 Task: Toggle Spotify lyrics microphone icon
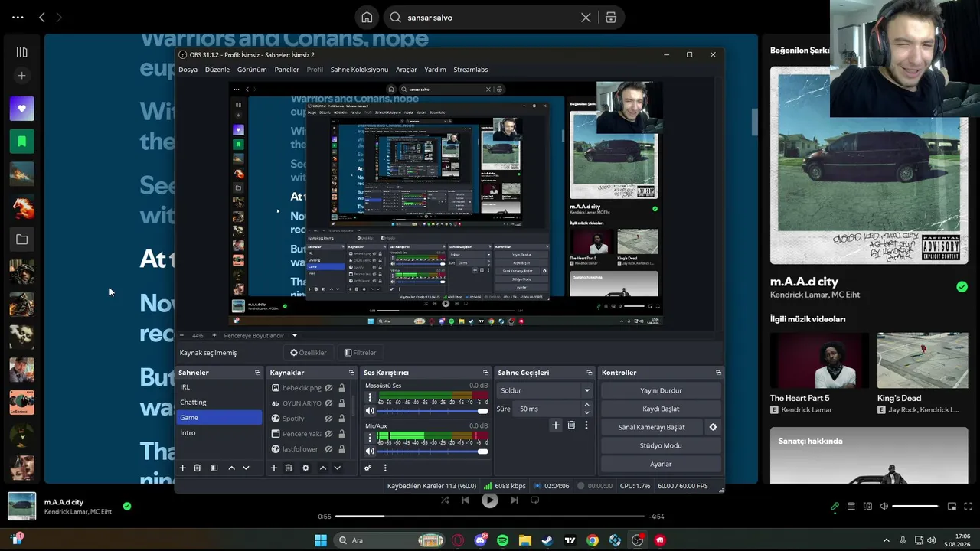(x=835, y=506)
